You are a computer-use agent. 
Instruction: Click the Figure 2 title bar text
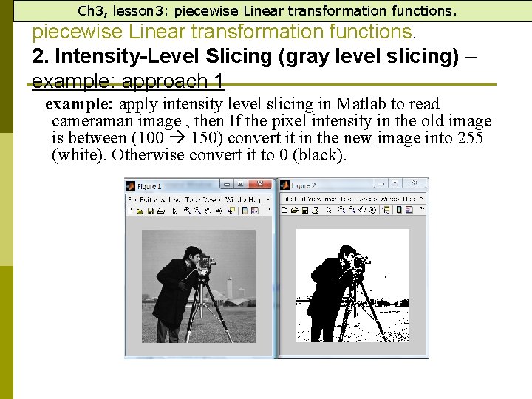(x=304, y=185)
